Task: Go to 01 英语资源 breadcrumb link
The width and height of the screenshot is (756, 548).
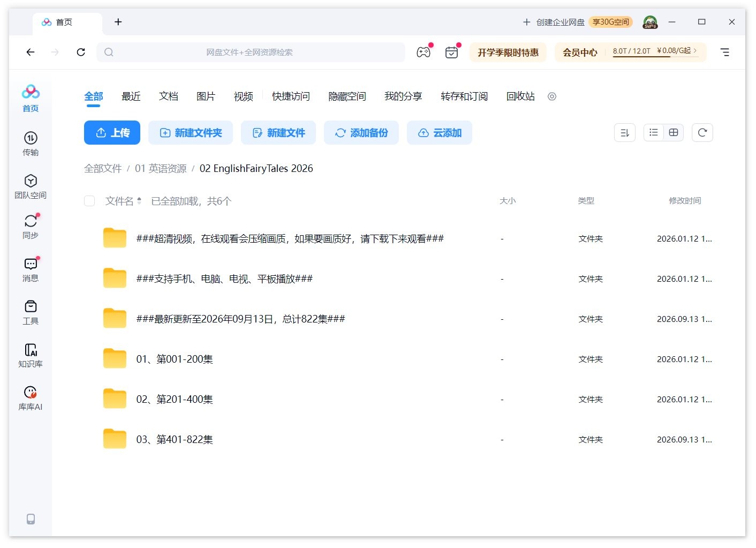Action: [161, 169]
